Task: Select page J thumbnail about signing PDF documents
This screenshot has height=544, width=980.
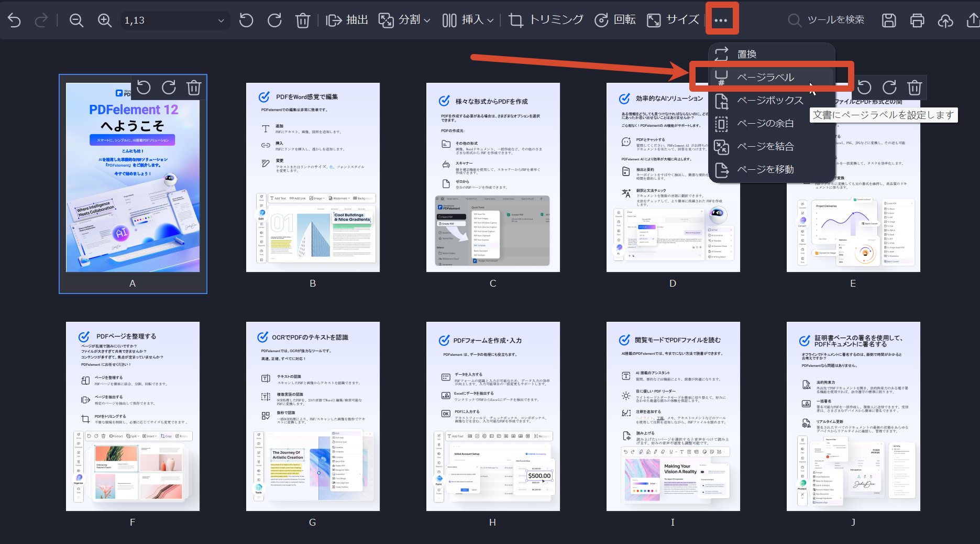Action: 853,416
